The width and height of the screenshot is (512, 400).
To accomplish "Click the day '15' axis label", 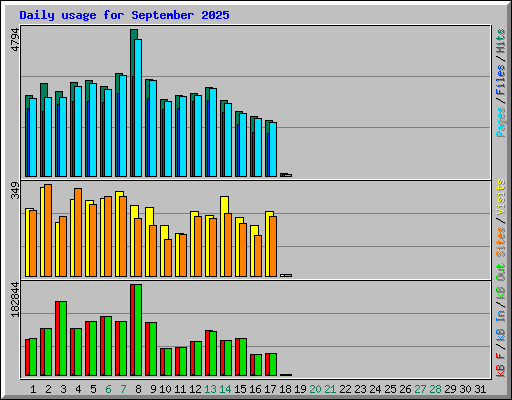I will 240,389.
